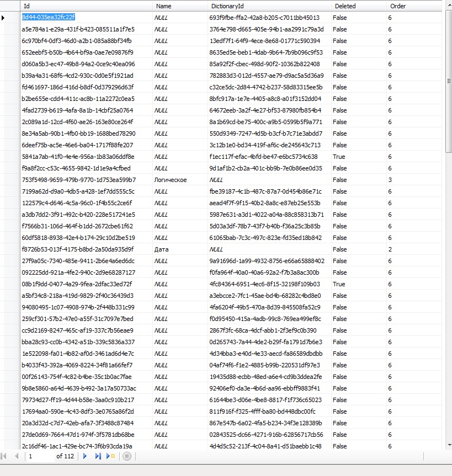
Task: Select Id cell 259cf301-57b2-47e0-a55f-31c7097e7bed
Action: [x=86, y=319]
